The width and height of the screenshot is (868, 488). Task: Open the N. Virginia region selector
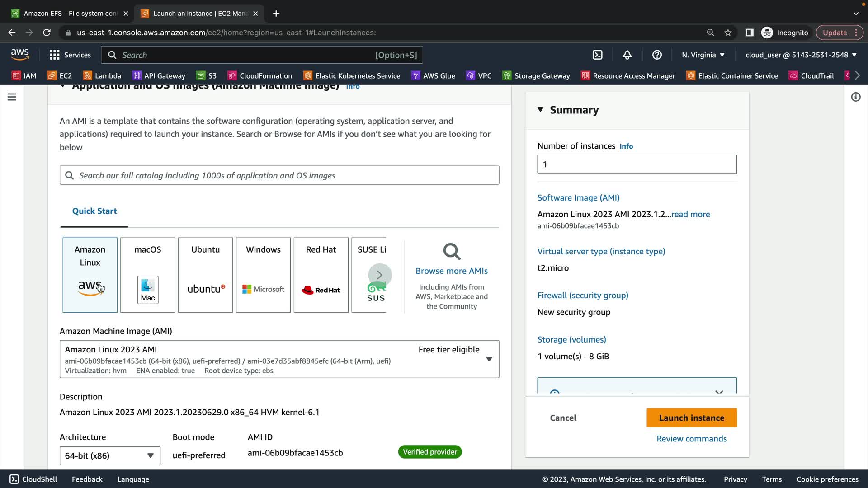(703, 55)
